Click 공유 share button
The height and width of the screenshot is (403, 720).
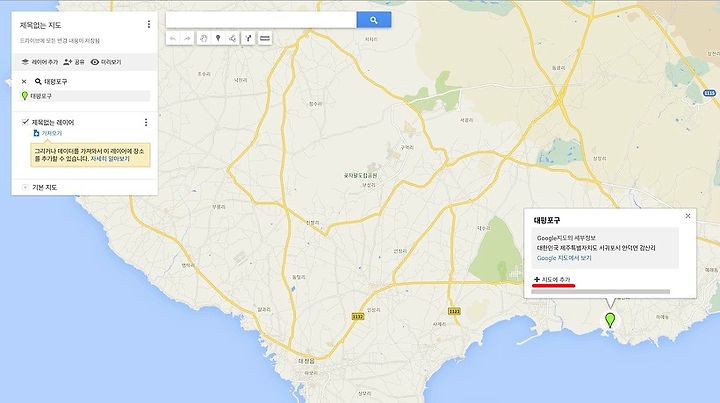point(74,62)
